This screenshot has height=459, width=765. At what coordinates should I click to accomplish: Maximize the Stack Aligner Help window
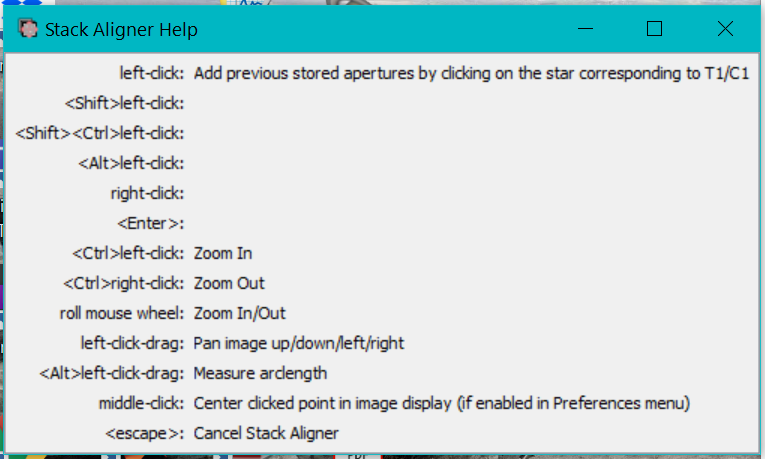click(654, 30)
